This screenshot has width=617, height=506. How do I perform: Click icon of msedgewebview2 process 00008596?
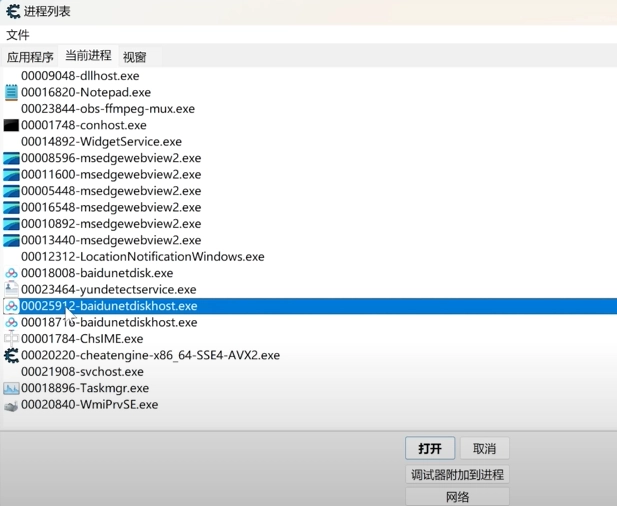11,158
